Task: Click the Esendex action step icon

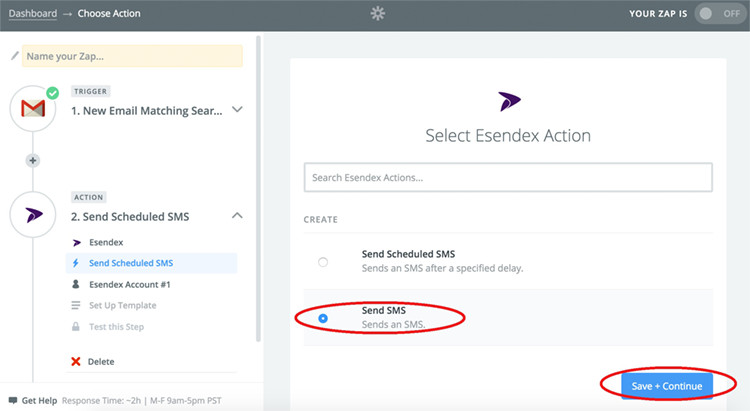Action: click(x=33, y=214)
